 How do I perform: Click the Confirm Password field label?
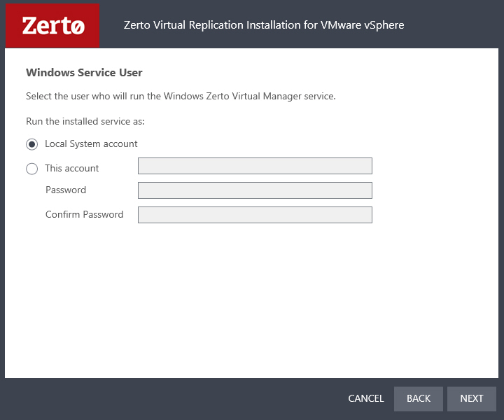(x=84, y=214)
